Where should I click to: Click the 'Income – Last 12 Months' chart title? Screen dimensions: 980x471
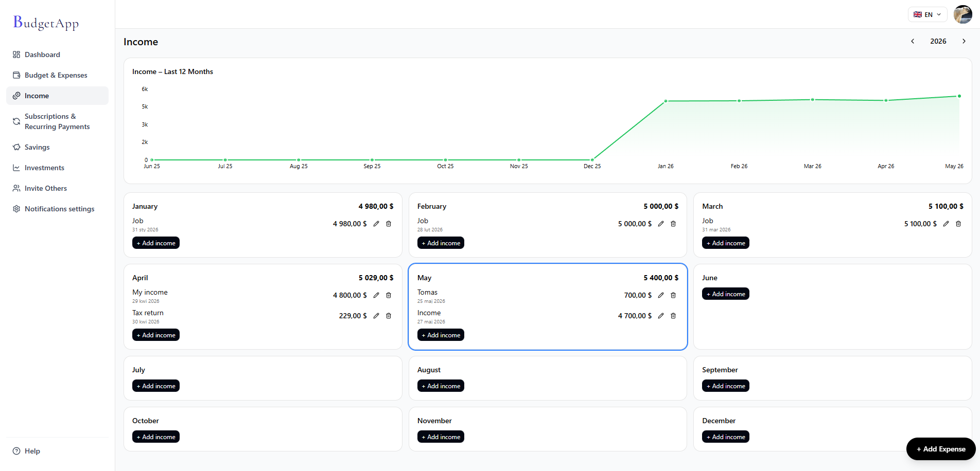[x=172, y=71]
